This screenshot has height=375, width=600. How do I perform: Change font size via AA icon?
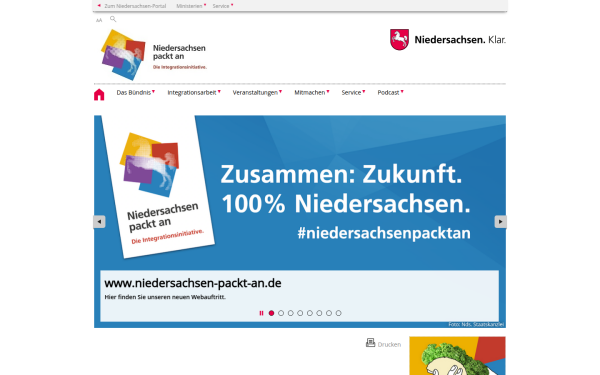pyautogui.click(x=99, y=20)
